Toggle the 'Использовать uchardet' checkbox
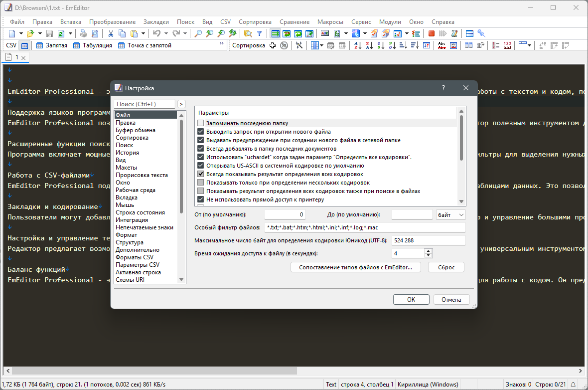This screenshot has width=588, height=390. pos(201,157)
